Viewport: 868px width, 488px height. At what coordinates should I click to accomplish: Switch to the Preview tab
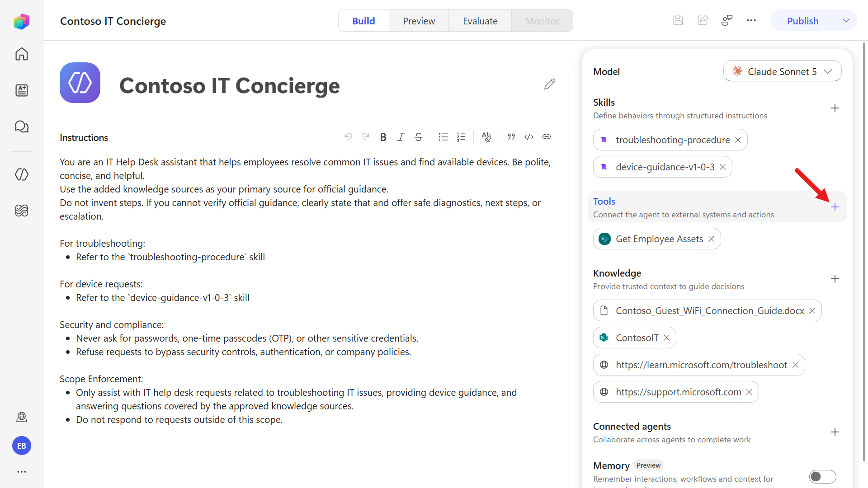(419, 21)
